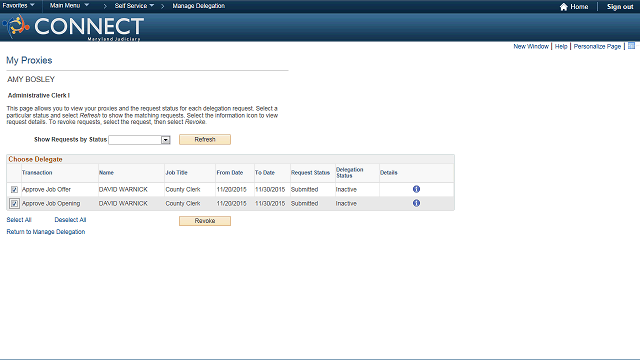Click the Sign out link
The image size is (640, 360).
tap(620, 7)
